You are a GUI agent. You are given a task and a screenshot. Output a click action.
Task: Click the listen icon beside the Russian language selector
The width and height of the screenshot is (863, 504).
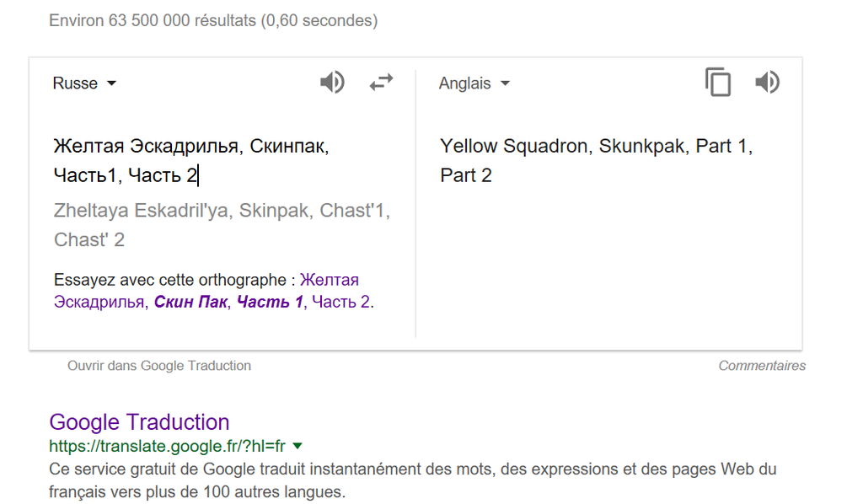tap(332, 82)
